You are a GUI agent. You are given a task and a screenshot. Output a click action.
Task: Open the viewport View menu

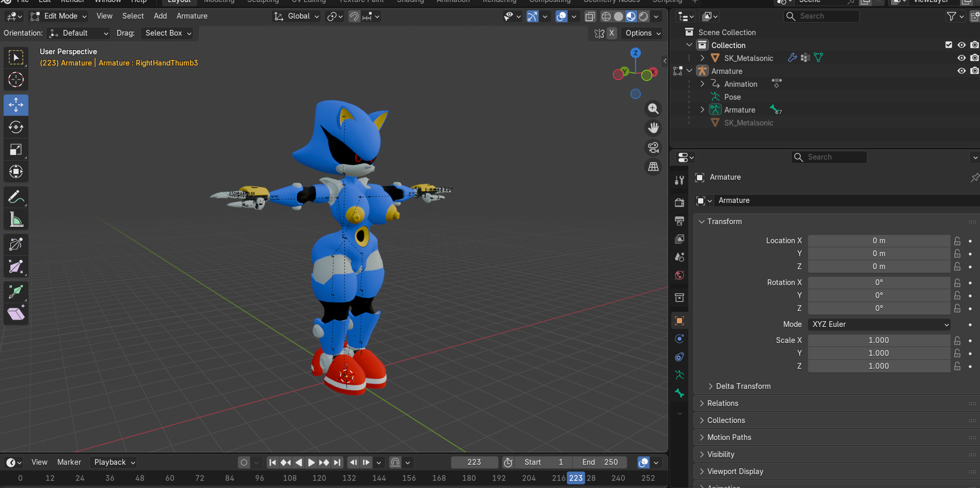(x=104, y=16)
